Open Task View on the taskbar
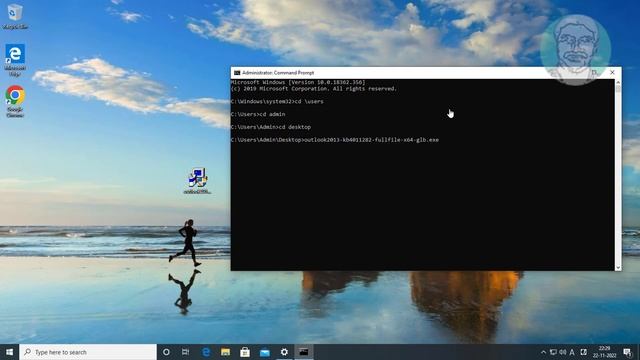Viewport: 640px width, 360px height. 185,352
